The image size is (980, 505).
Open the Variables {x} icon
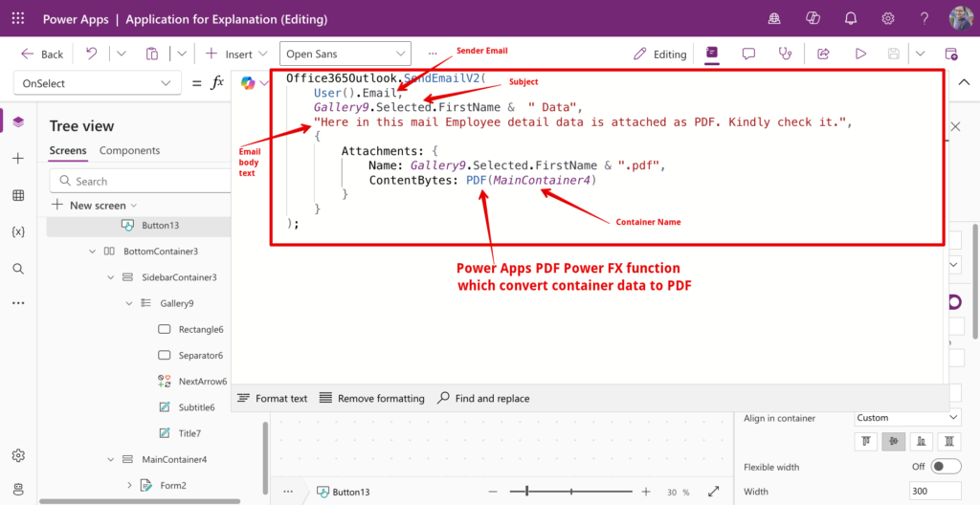[x=18, y=231]
